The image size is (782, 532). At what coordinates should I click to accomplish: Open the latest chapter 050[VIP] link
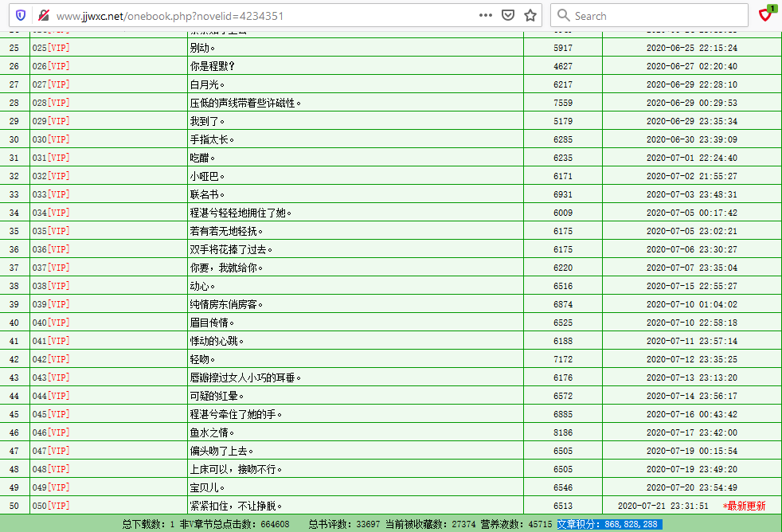[x=51, y=506]
